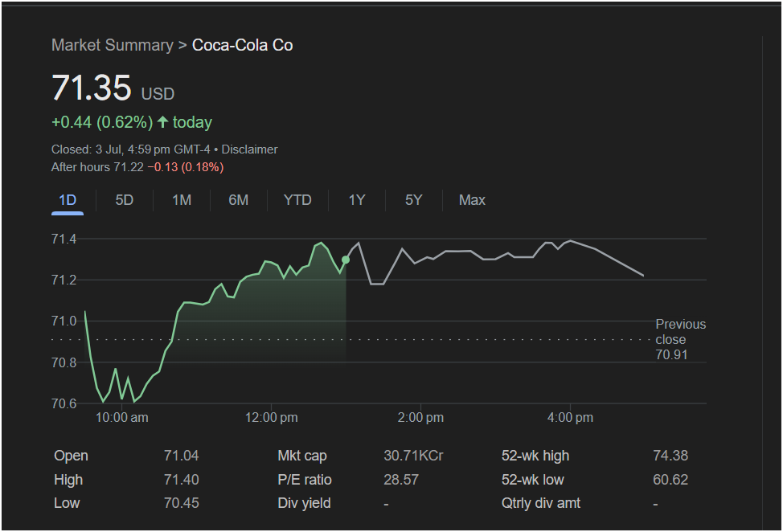This screenshot has height=532, width=783.
Task: Click the green current-time marker on chart
Action: 346,260
